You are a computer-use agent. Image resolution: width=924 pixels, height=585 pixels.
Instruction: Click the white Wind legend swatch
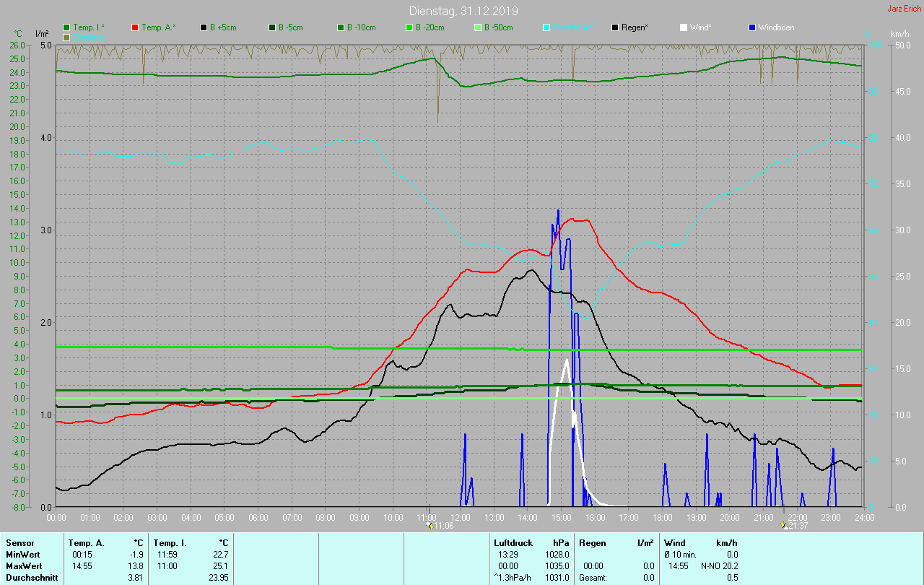[684, 27]
